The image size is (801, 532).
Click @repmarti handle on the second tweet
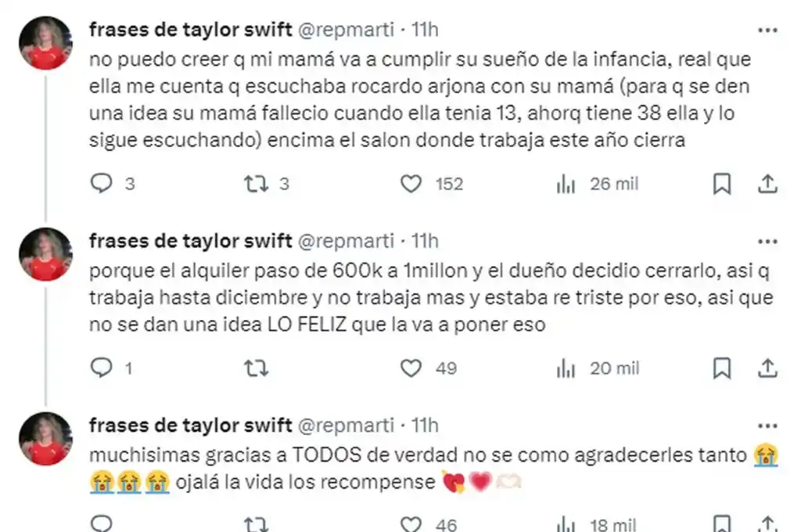coord(346,239)
